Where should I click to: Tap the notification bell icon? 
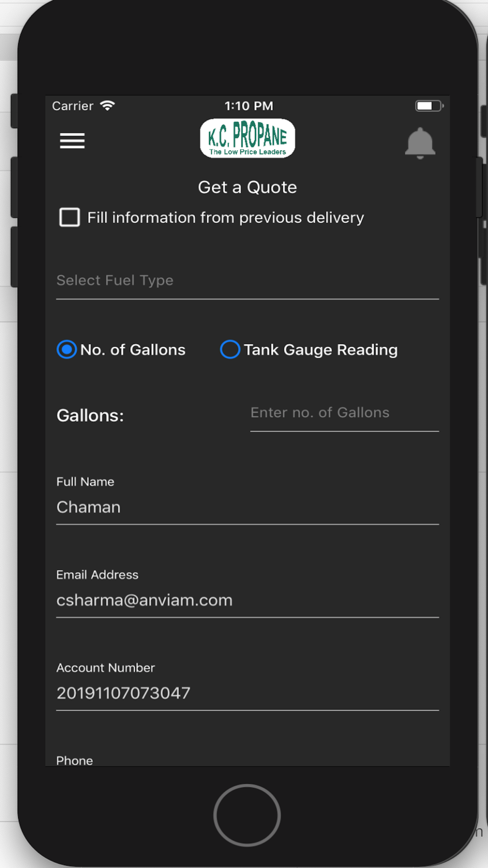pos(420,143)
